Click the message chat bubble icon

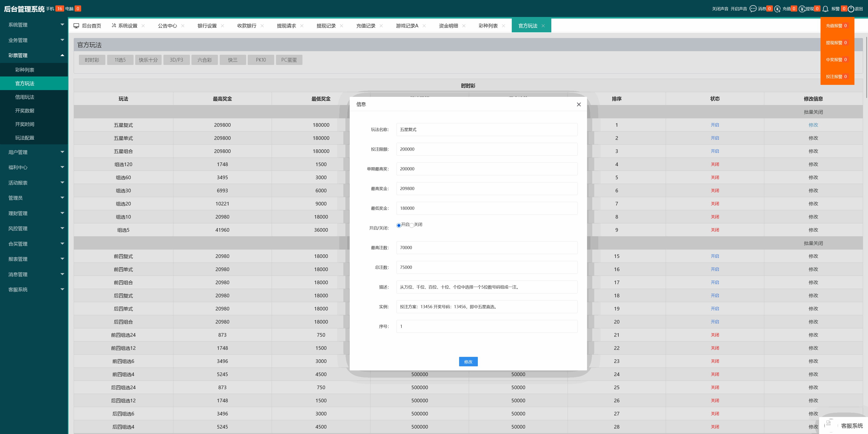pos(753,9)
